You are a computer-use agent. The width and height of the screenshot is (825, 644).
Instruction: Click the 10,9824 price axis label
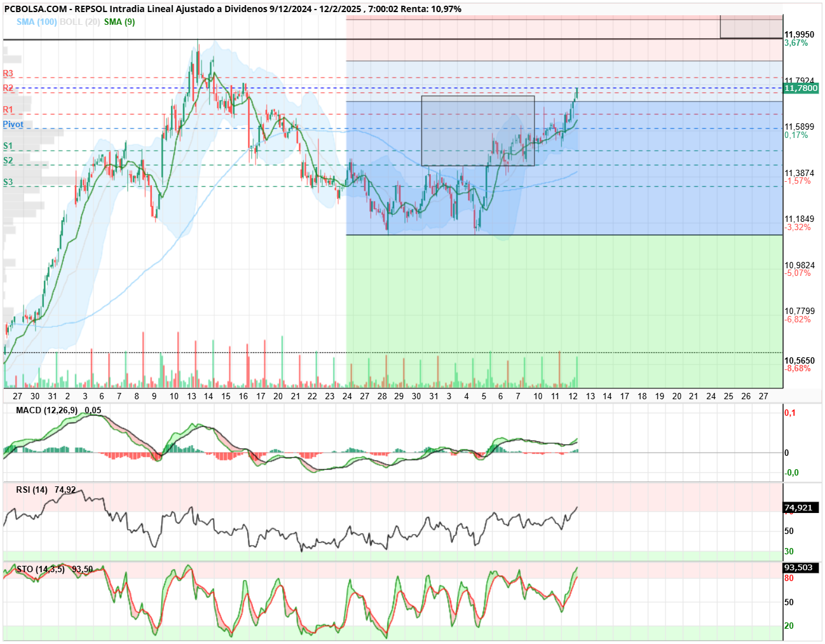[799, 265]
